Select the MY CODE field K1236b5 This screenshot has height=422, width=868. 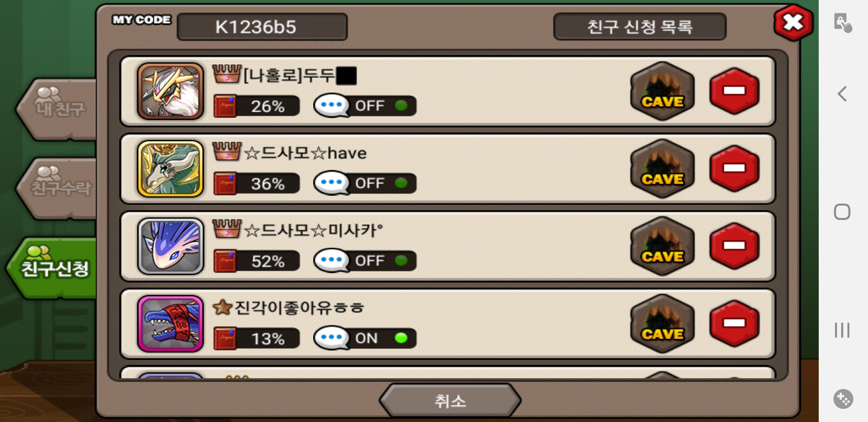click(x=262, y=27)
